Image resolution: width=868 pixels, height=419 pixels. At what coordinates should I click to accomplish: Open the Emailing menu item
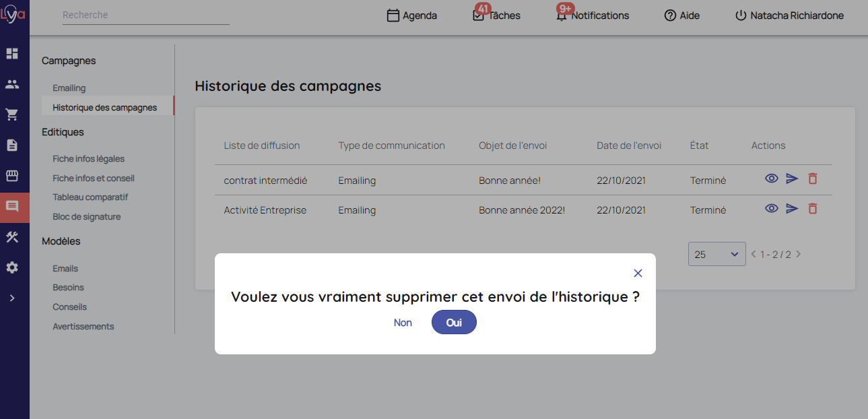point(69,88)
